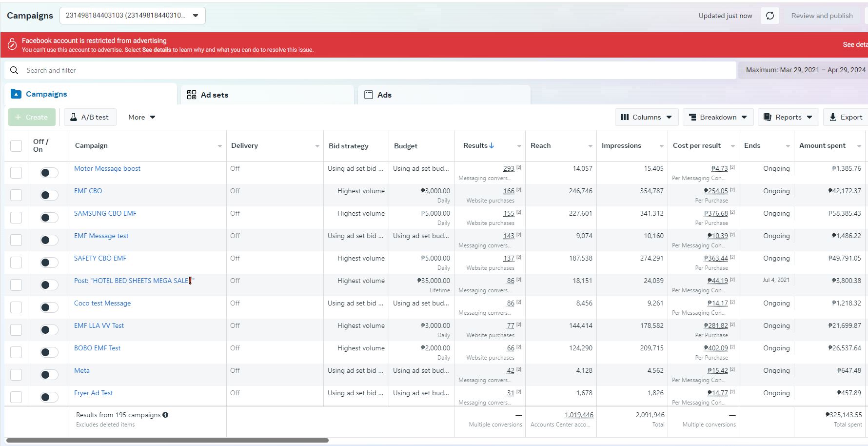
Task: Toggle the Meta campaign switch
Action: coord(49,375)
